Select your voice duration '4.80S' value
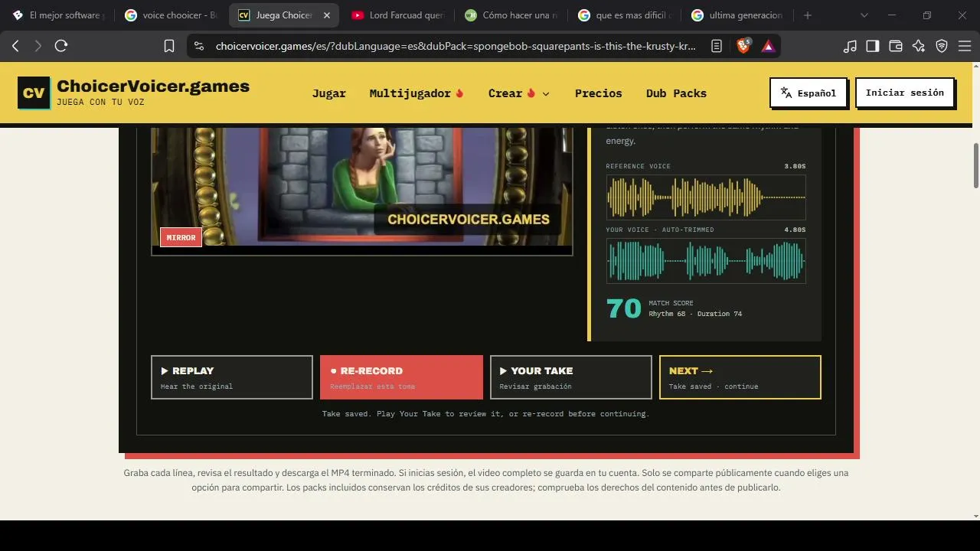The width and height of the screenshot is (980, 551). [x=795, y=230]
